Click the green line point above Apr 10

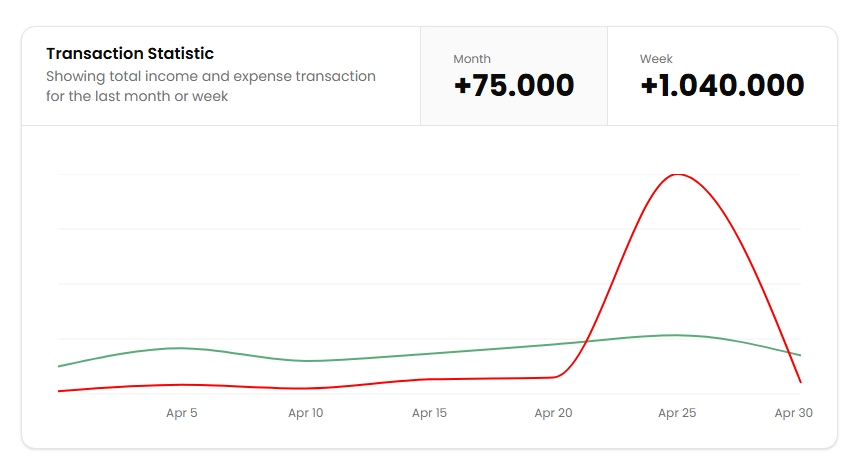pos(305,360)
